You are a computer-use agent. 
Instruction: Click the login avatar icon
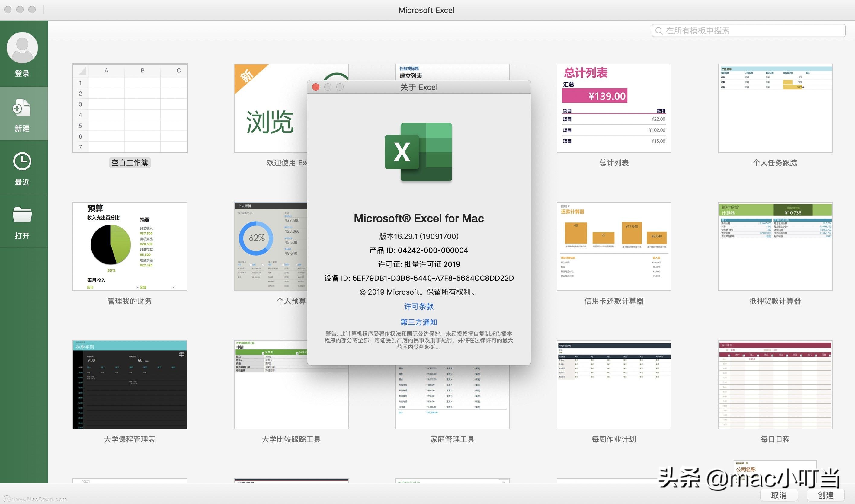(22, 48)
